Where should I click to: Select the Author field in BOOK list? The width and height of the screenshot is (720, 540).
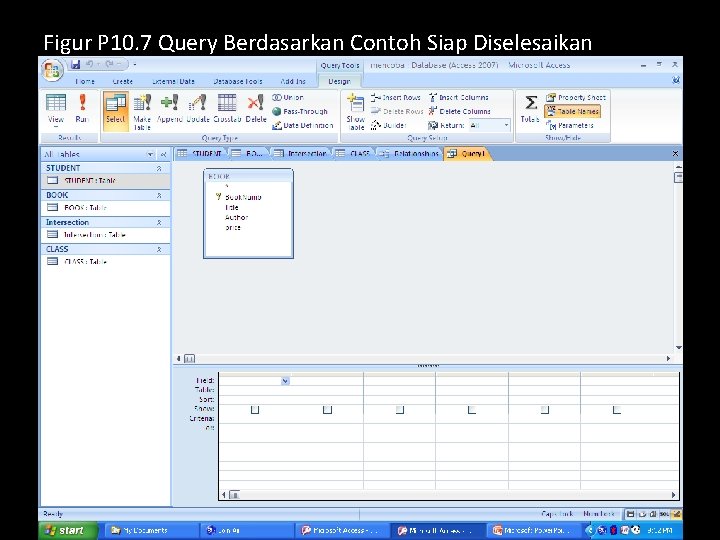[x=236, y=217]
